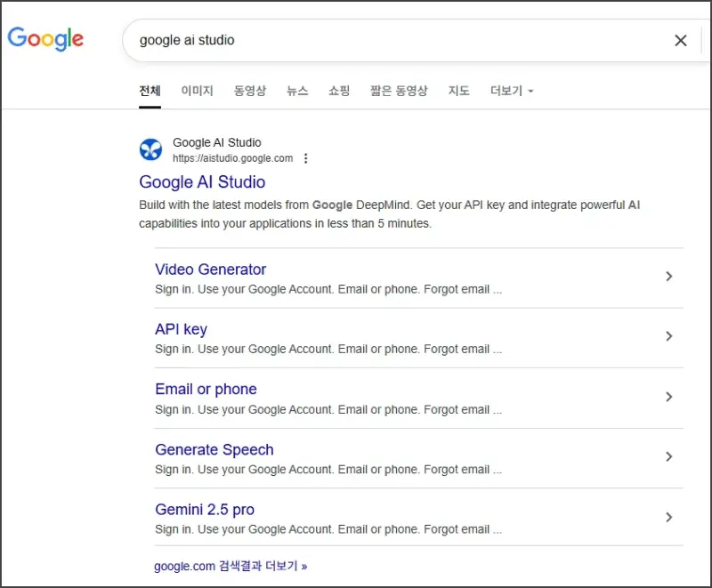Switch to the 이미지 tab

coord(197,91)
